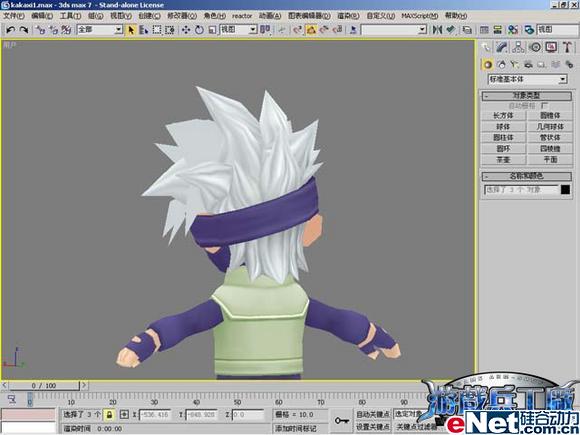This screenshot has width=580, height=435.
Task: Open selection filter dropdown 全部
Action: 100,30
